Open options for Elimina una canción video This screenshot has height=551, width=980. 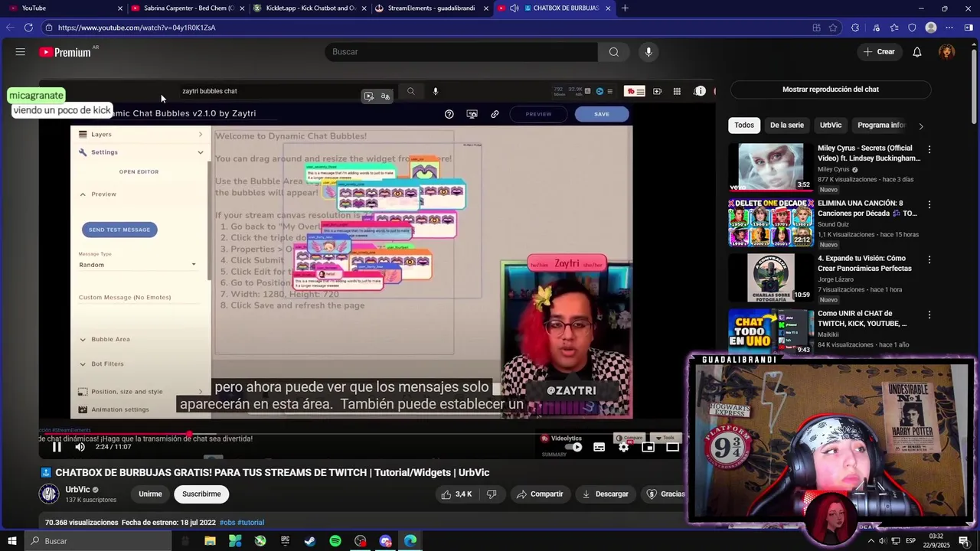coord(929,205)
